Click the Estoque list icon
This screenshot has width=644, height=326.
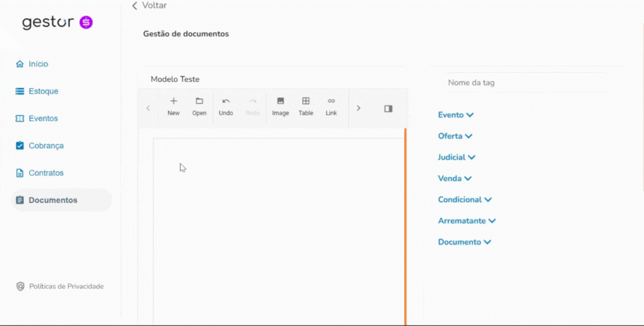point(20,91)
